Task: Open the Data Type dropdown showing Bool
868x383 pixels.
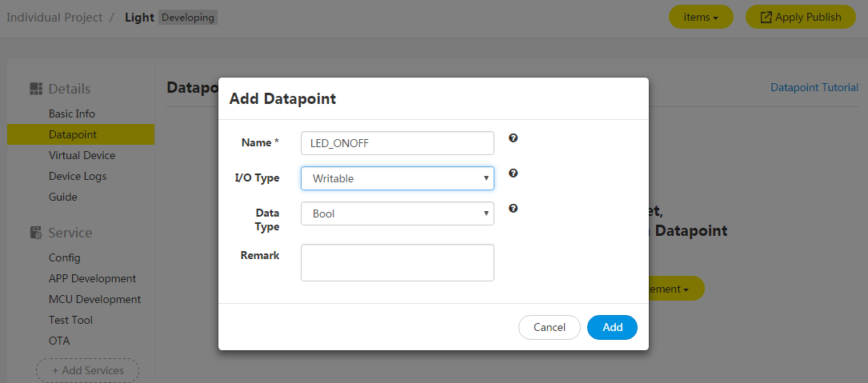Action: [x=398, y=213]
